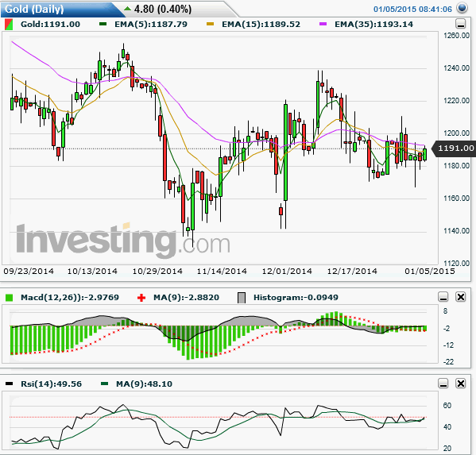Click the 12/01/2014 date axis label
This screenshot has height=455, width=476.
coord(287,272)
